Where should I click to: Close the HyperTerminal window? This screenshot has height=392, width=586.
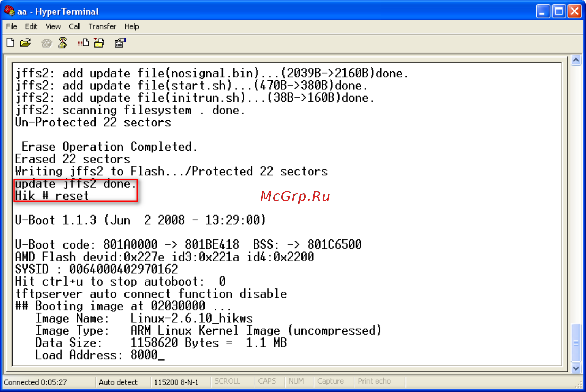575,11
